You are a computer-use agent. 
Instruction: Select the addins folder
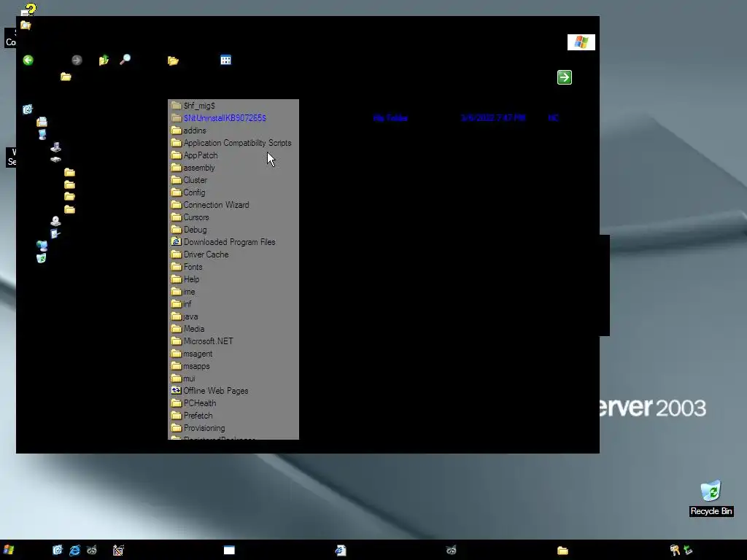[189, 131]
